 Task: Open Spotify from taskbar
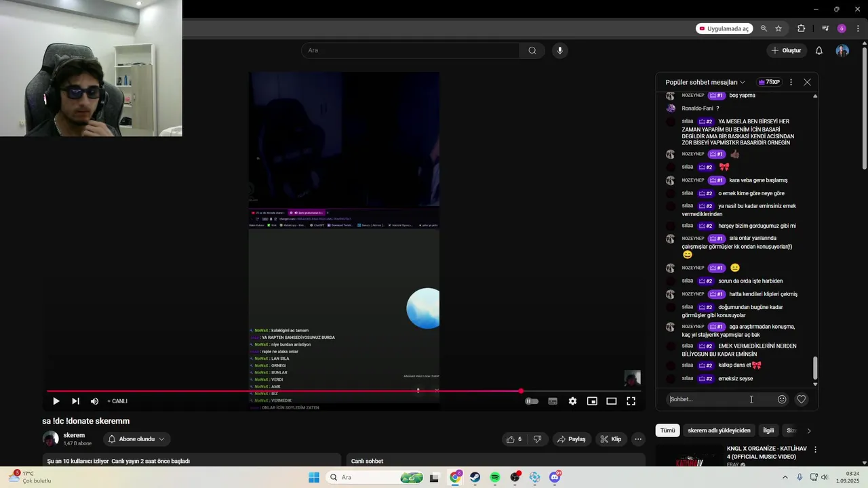click(x=495, y=477)
